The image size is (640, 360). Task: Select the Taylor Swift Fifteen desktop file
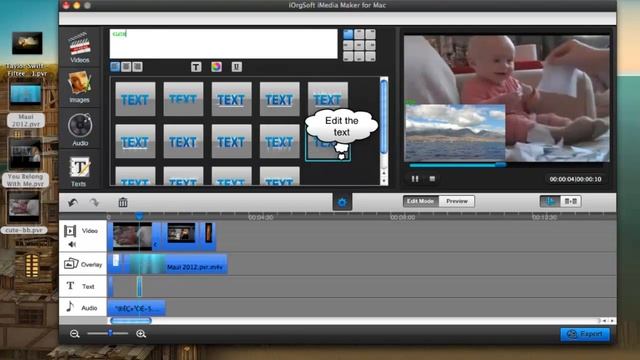pos(27,54)
